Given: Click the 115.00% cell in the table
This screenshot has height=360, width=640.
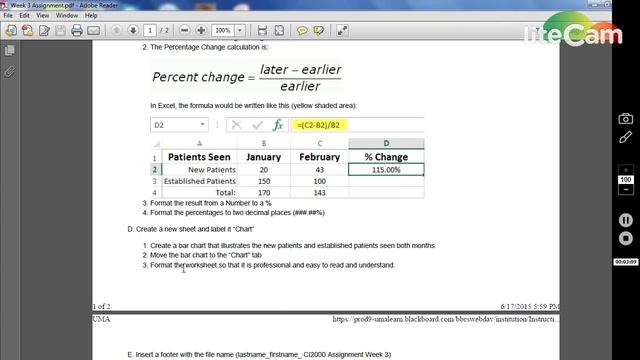Looking at the screenshot, I should click(386, 170).
